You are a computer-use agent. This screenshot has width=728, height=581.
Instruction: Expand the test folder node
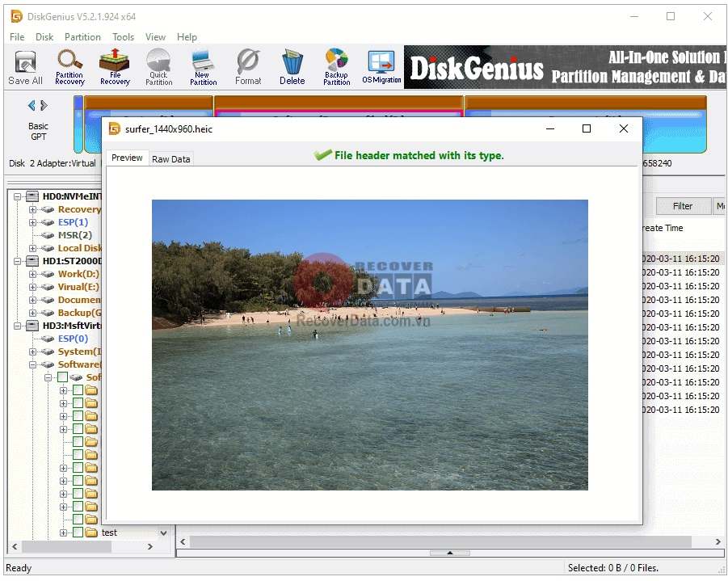[x=63, y=533]
